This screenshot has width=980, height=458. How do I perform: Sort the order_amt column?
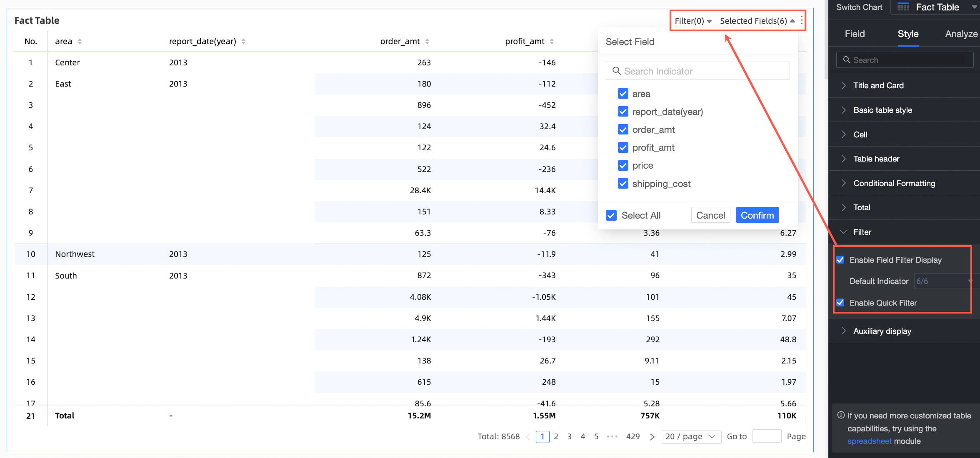click(427, 41)
